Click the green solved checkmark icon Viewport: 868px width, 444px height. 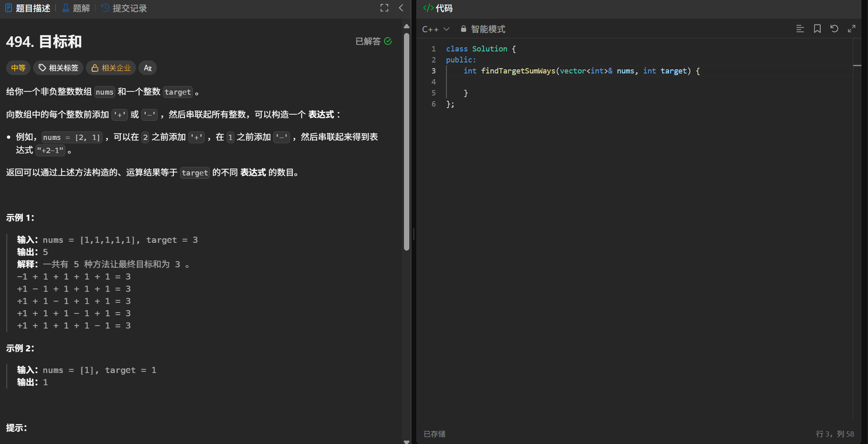[388, 41]
